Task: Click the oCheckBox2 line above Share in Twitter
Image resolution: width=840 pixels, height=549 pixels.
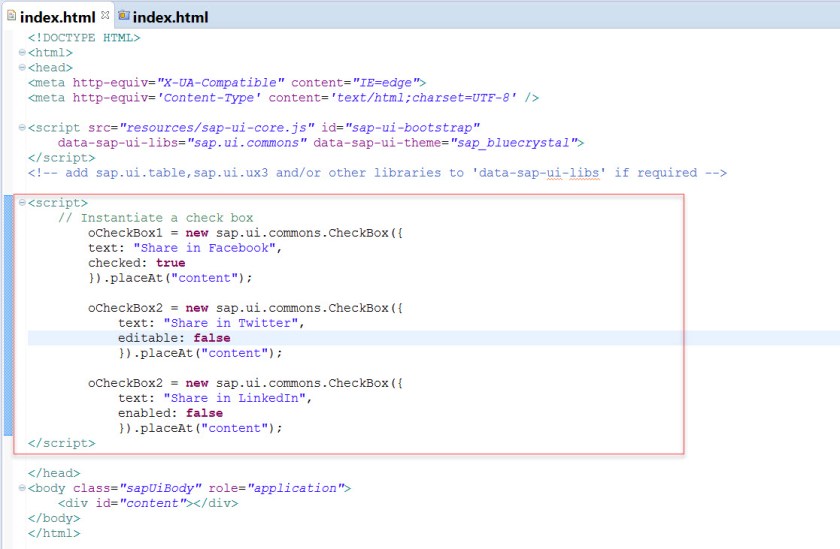Action: (245, 307)
